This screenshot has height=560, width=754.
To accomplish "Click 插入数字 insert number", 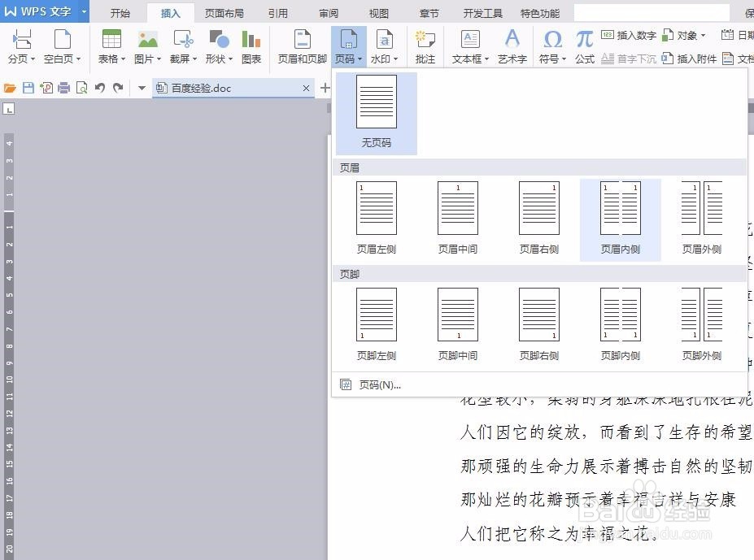I will [629, 35].
